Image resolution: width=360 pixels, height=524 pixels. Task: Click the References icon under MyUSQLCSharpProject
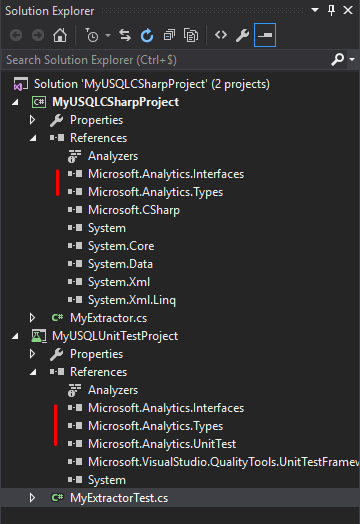coord(57,138)
